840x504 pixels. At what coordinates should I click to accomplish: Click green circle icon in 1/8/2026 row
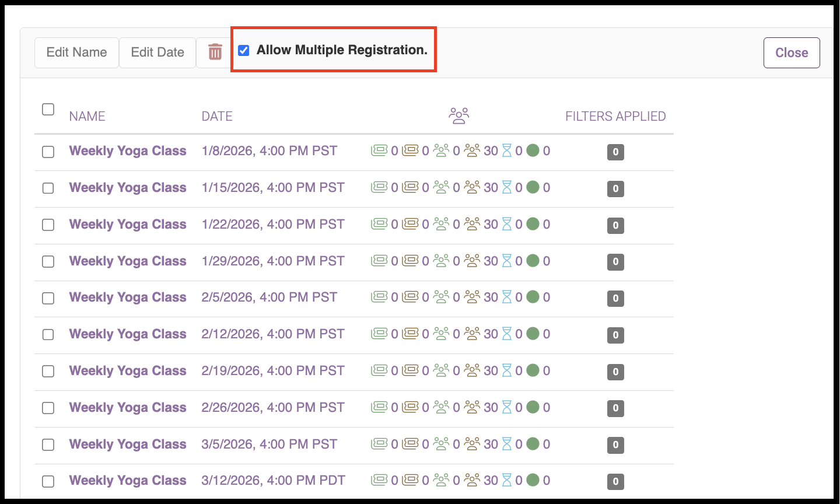[533, 150]
